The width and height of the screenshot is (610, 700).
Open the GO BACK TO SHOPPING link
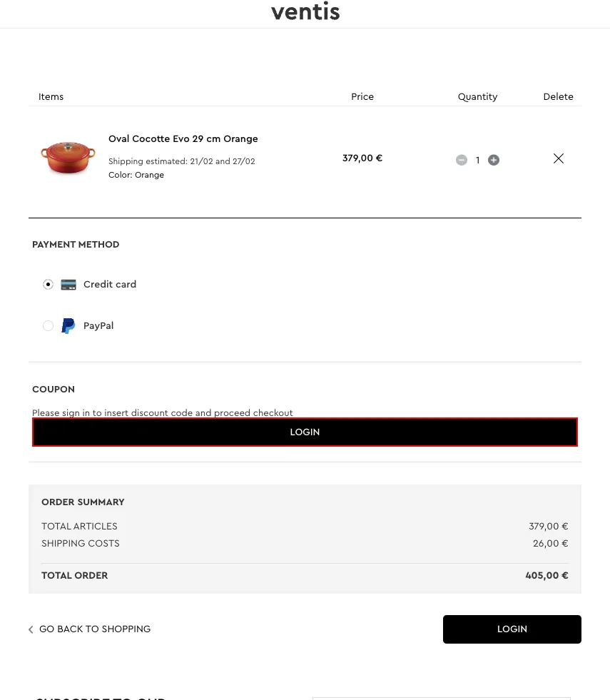click(95, 629)
